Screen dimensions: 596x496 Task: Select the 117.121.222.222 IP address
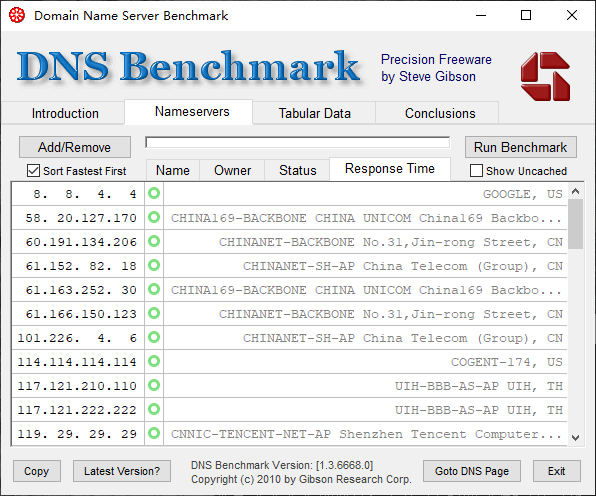tap(77, 410)
